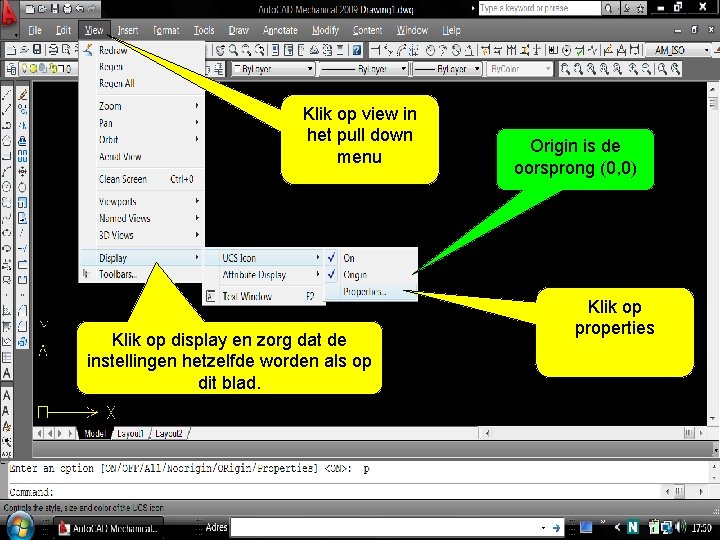Screen dimensions: 720x540
Task: Open the View menu in the menu bar
Action: [94, 30]
